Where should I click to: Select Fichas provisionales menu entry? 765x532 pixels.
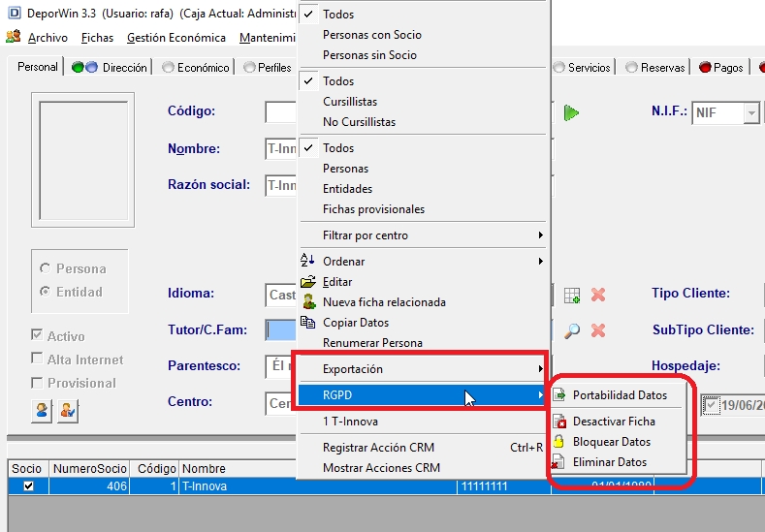[x=373, y=209]
